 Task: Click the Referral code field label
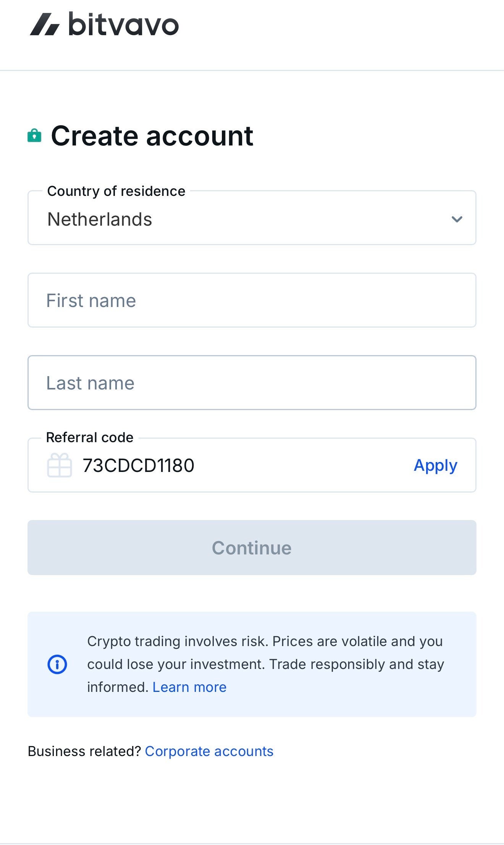(90, 437)
